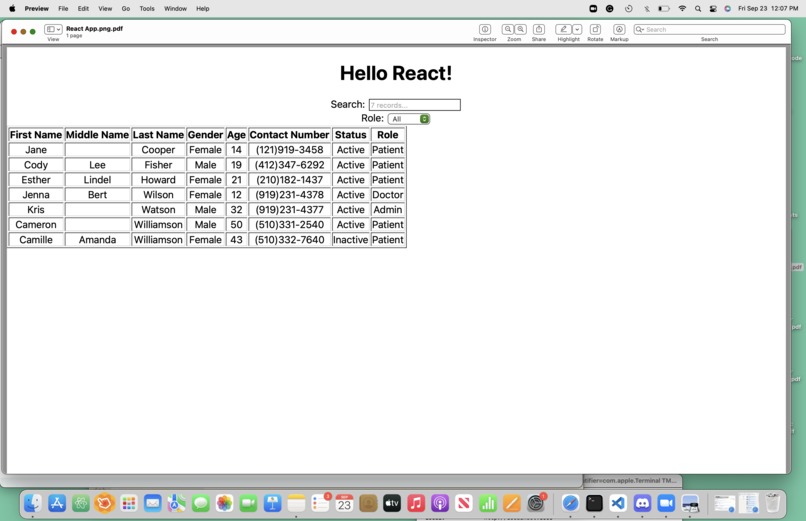Open the Edit menu
Image resolution: width=806 pixels, height=521 pixels.
point(83,8)
